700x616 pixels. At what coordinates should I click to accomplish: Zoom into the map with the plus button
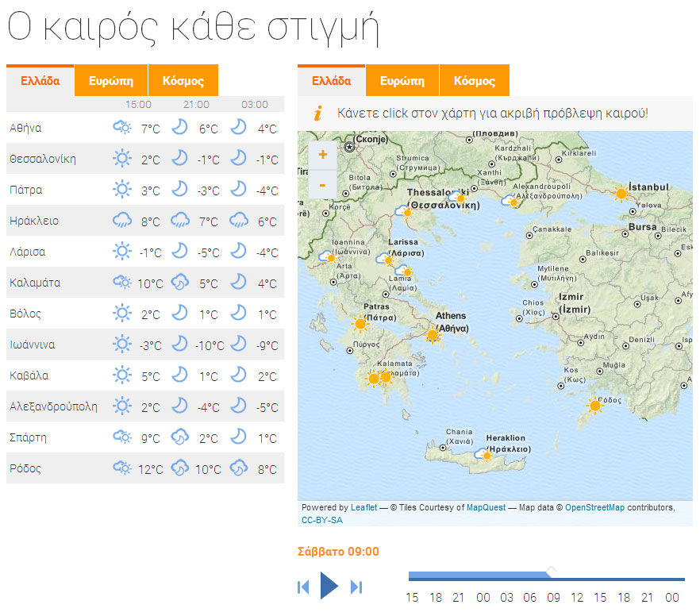point(322,156)
